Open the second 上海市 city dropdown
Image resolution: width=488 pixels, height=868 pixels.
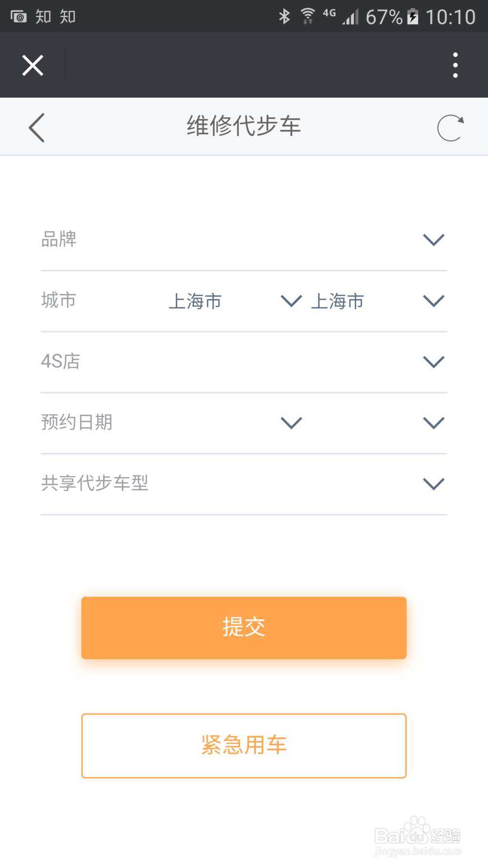tap(433, 301)
